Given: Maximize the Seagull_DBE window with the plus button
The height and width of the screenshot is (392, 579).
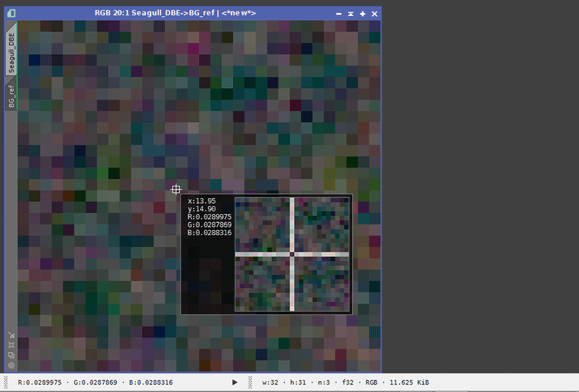Looking at the screenshot, I should (363, 13).
